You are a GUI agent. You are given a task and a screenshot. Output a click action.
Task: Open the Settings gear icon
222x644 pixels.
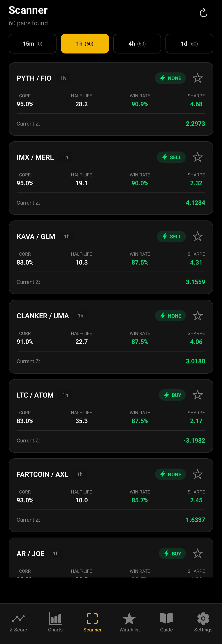(x=203, y=619)
